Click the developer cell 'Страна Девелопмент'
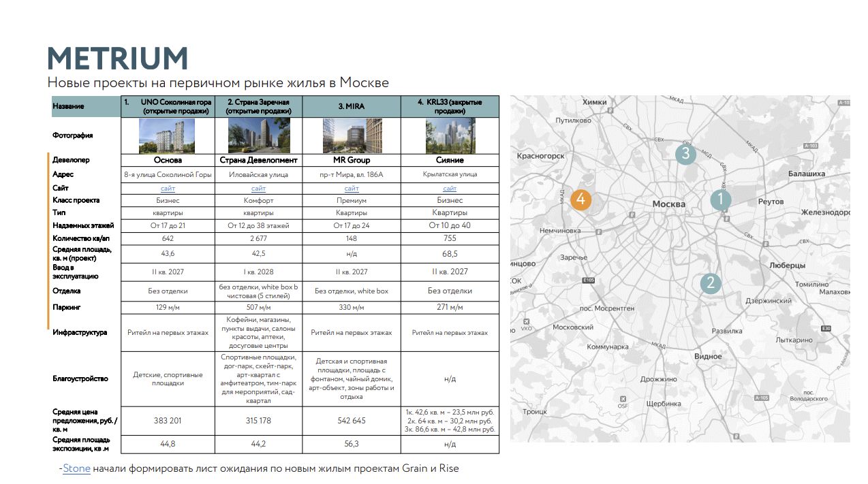The width and height of the screenshot is (868, 484). 258,161
